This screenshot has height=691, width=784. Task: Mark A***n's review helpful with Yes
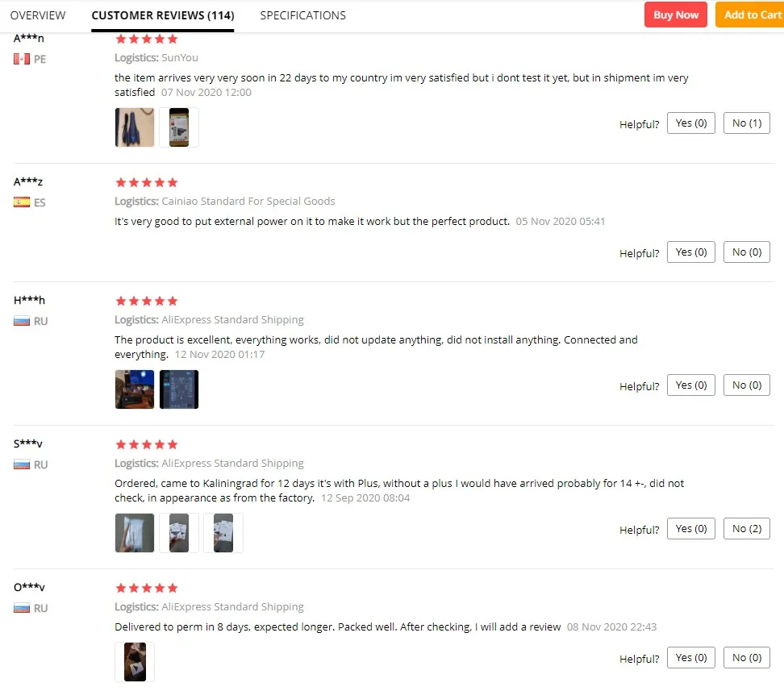[691, 123]
